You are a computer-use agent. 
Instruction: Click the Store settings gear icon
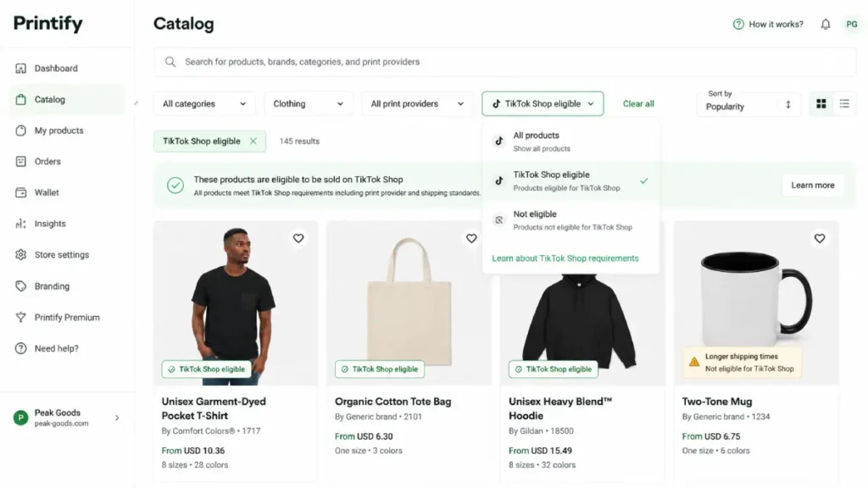[x=20, y=254]
